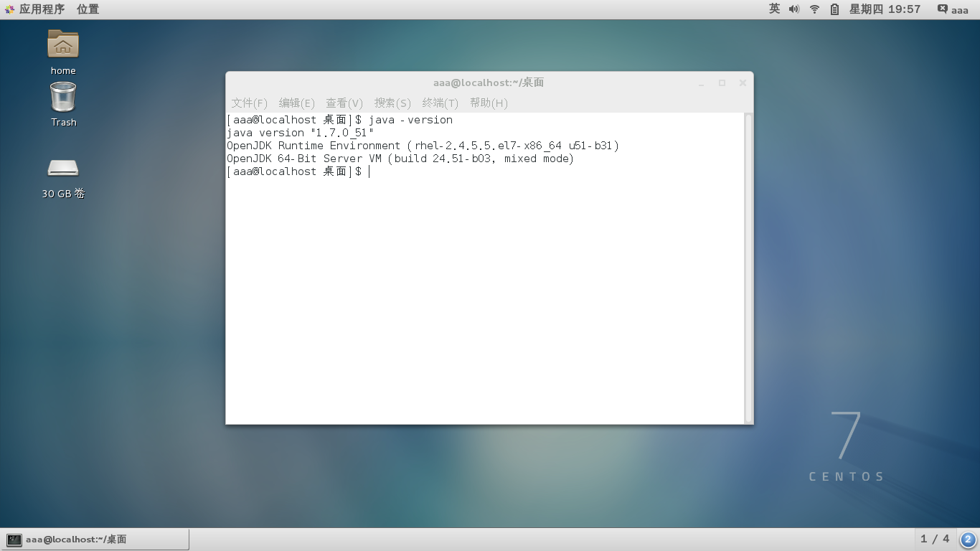The image size is (980, 551).
Task: Open the terminal 搜索(S) menu
Action: tap(392, 103)
